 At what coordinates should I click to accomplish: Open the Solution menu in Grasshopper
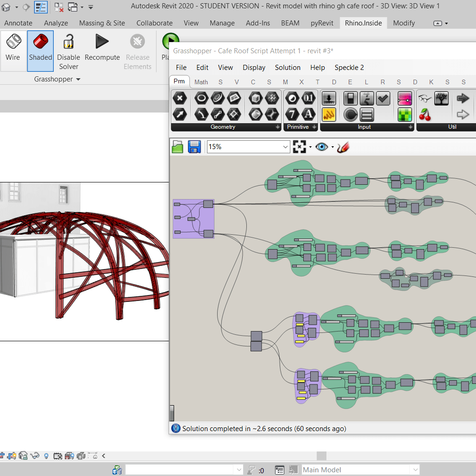coord(288,68)
